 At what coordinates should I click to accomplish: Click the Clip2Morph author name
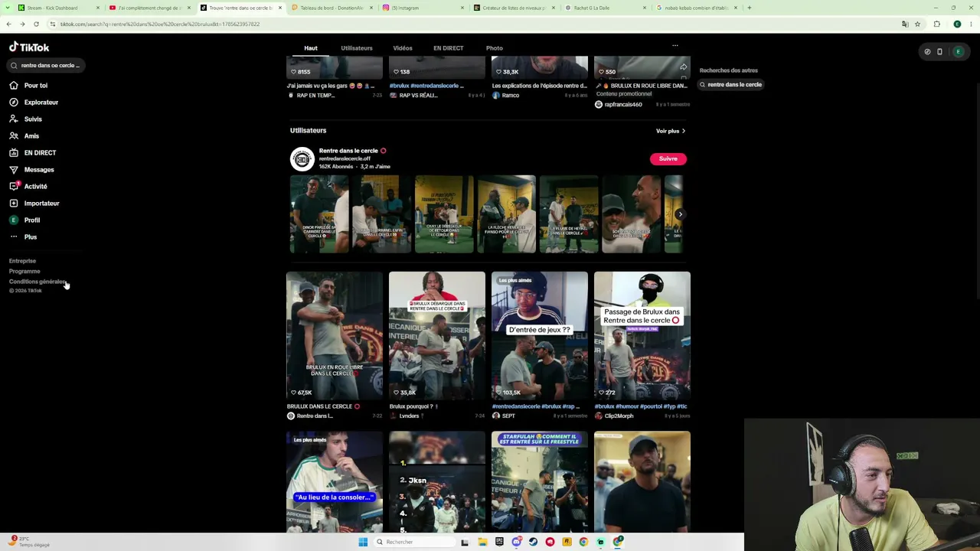(619, 416)
